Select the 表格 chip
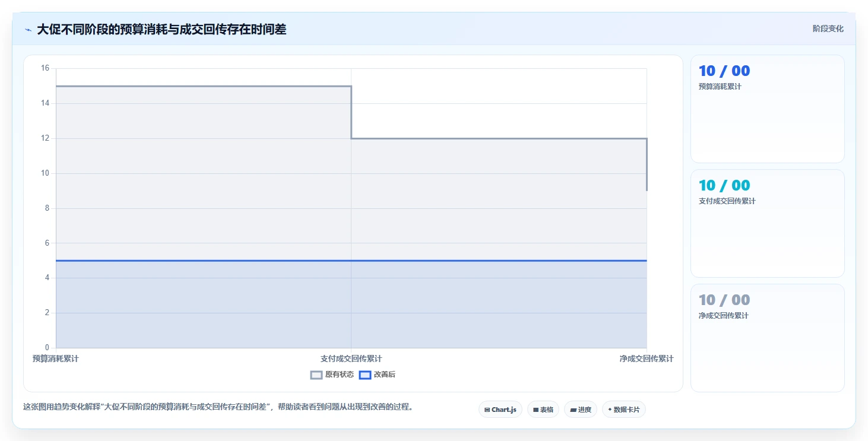The width and height of the screenshot is (868, 441). pyautogui.click(x=543, y=410)
